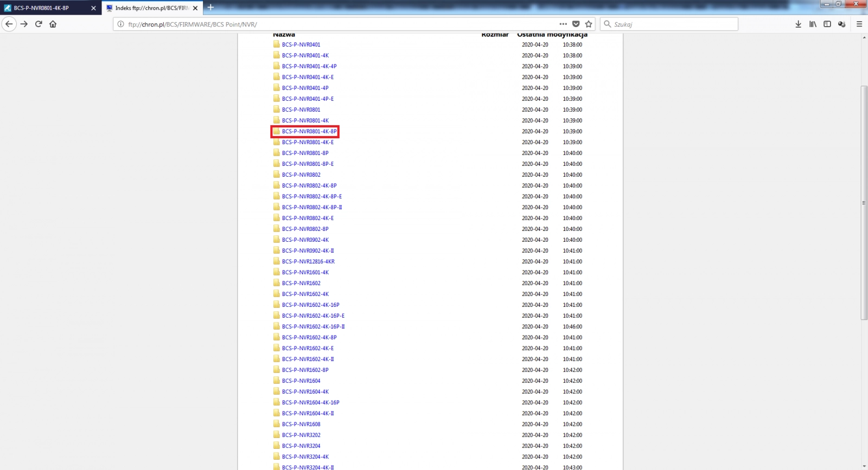This screenshot has width=868, height=470.
Task: Open the BCS-P-NVR1604-4K-II folder link
Action: coord(308,413)
